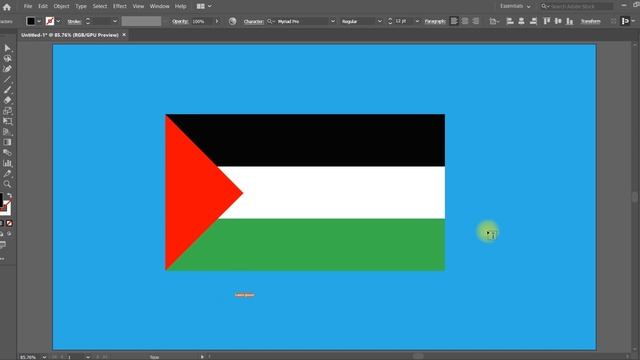Close the Untitled-1 document tab
Viewport: 640px width, 360px height.
pyautogui.click(x=124, y=35)
